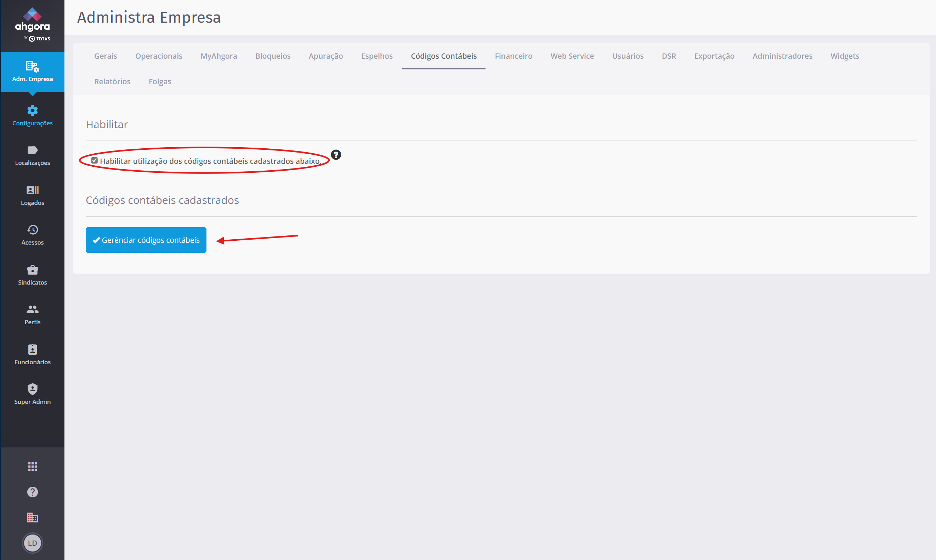Screen dimensions: 936x560
Task: Open the Acessos history icon
Action: (x=33, y=229)
